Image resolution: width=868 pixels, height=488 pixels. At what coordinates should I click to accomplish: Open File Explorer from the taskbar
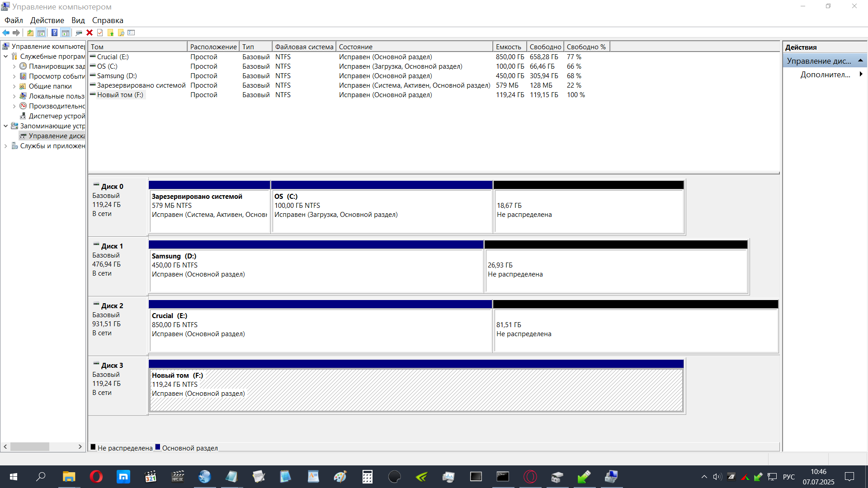coord(69,477)
